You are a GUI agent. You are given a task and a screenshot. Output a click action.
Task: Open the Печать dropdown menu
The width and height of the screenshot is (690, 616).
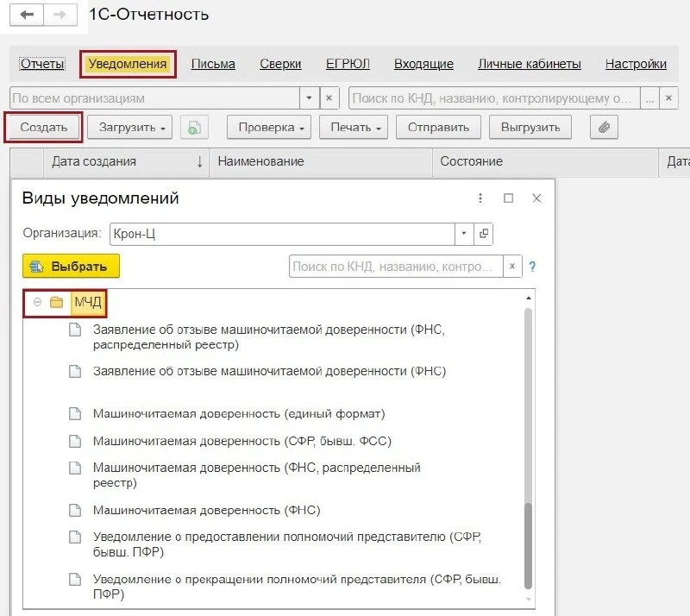pos(354,127)
